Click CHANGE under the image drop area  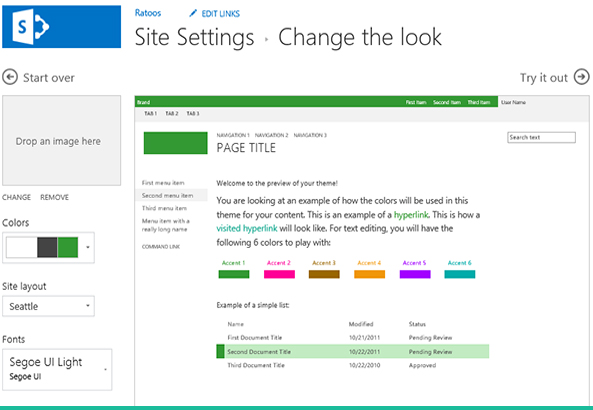click(x=17, y=197)
